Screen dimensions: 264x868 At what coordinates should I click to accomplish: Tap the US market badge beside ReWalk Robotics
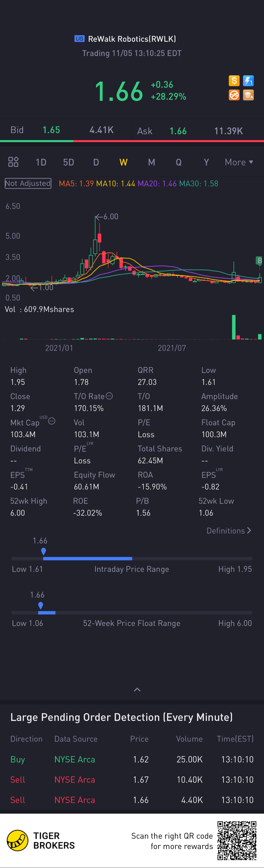(x=79, y=39)
